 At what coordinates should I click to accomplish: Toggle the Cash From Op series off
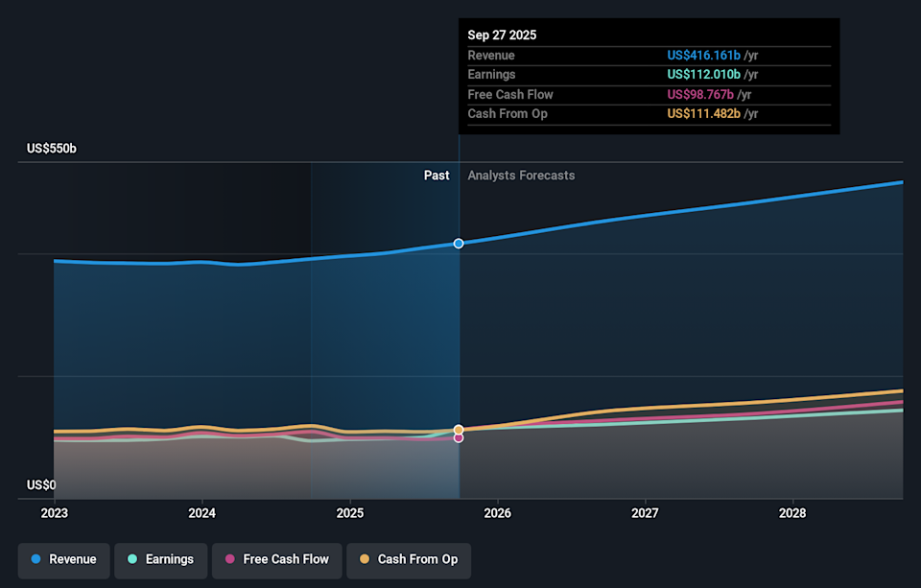point(409,560)
